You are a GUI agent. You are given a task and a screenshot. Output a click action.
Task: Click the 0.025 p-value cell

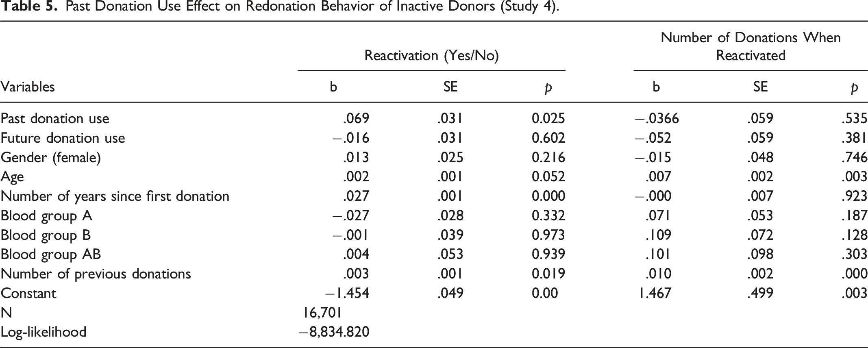548,119
